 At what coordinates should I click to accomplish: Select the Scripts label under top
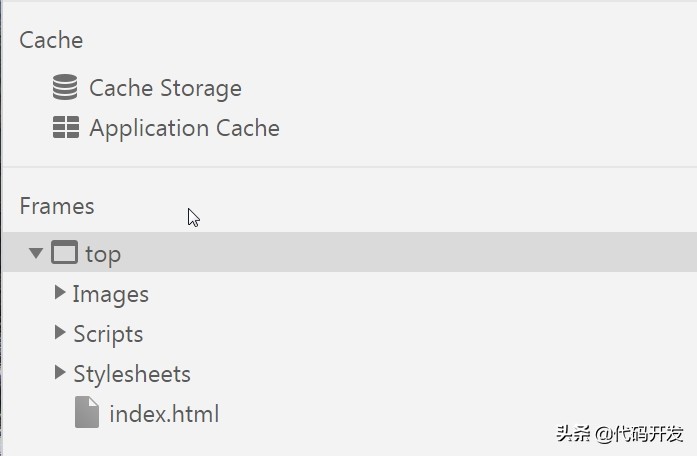pos(108,334)
